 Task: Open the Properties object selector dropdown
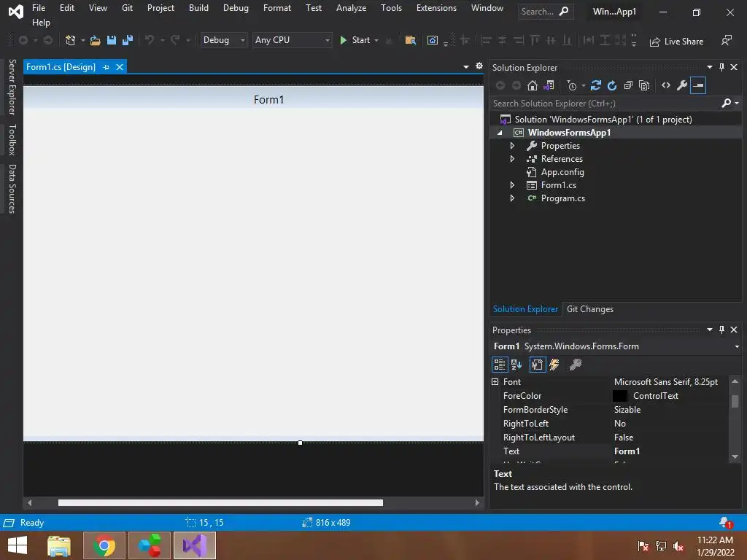[737, 346]
